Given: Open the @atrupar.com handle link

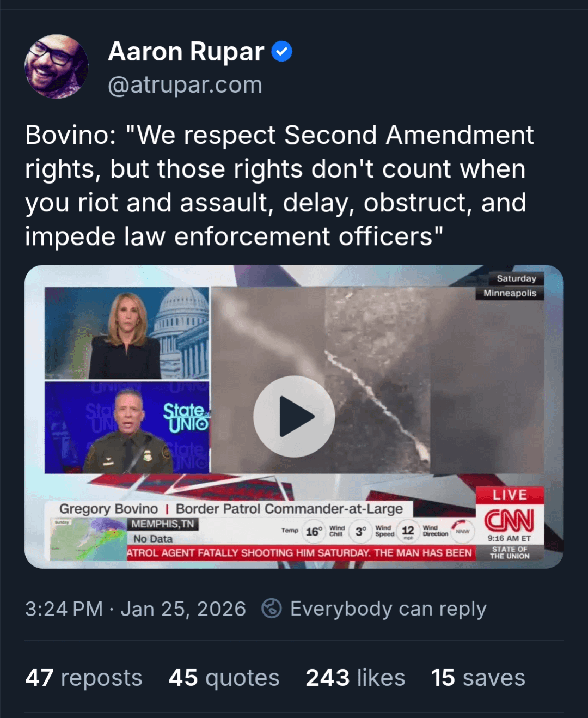Looking at the screenshot, I should (185, 85).
